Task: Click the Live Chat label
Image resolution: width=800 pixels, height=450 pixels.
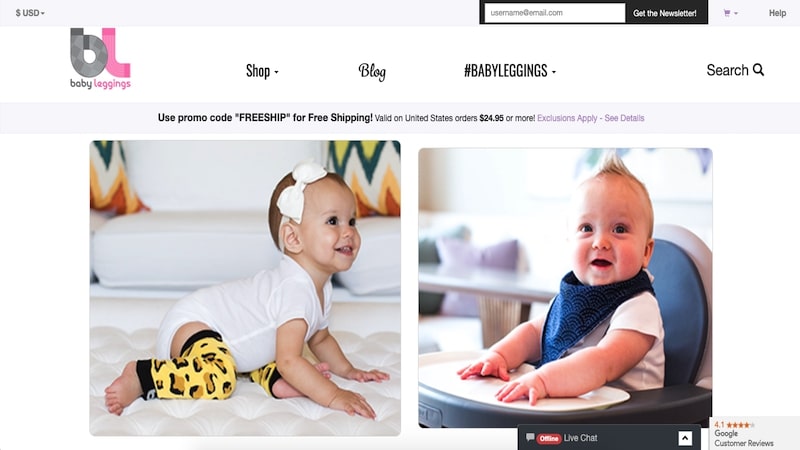Action: pyautogui.click(x=580, y=438)
